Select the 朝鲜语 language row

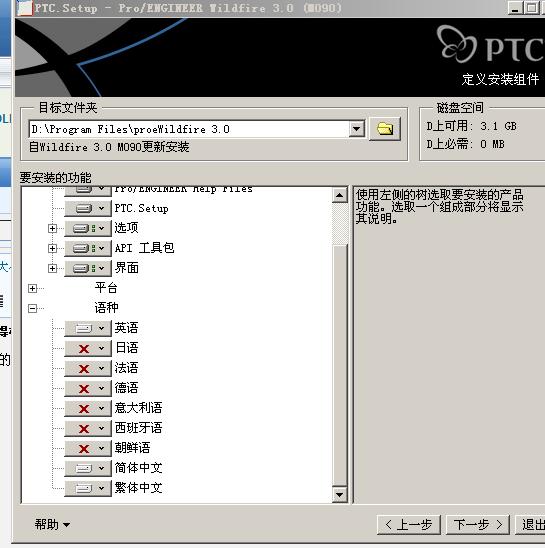tap(132, 448)
